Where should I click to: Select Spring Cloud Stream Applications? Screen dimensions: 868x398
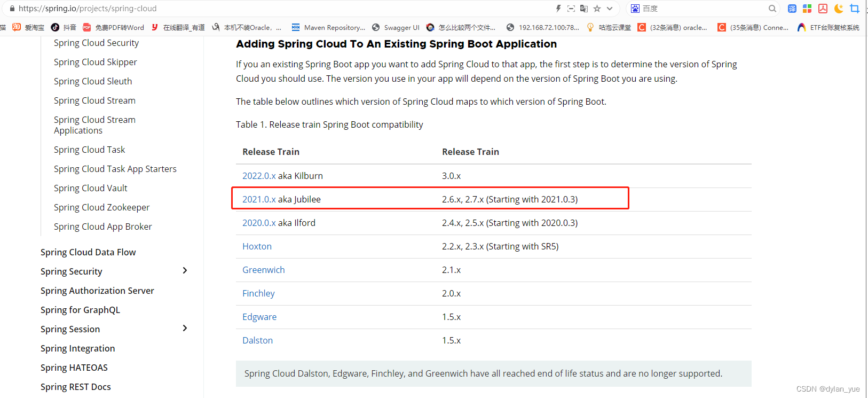point(94,125)
